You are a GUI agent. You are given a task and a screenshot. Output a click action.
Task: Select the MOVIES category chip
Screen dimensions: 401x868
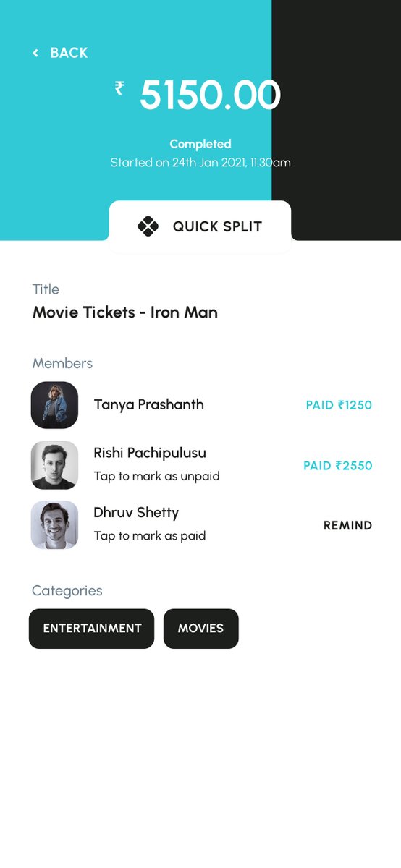[x=201, y=629]
